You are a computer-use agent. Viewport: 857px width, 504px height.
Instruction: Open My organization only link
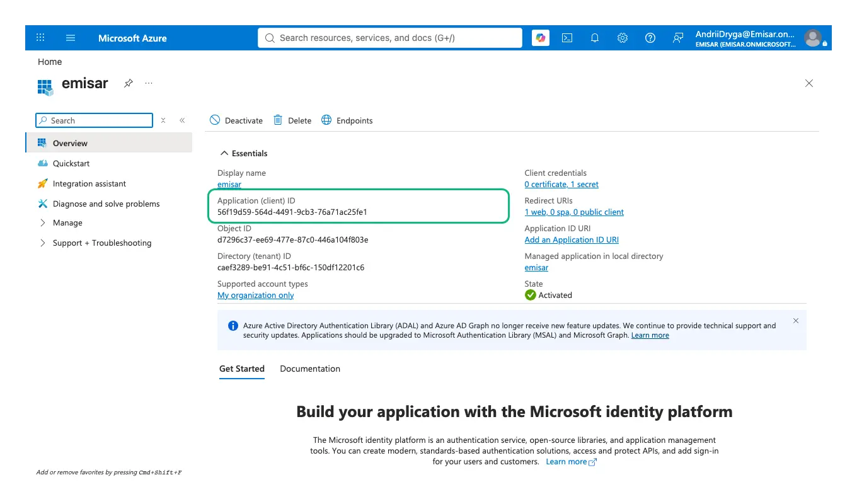pos(255,295)
